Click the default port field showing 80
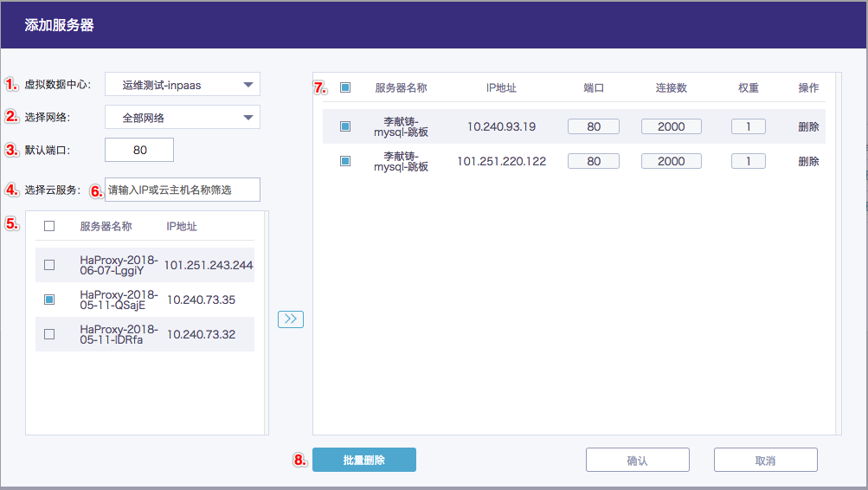The height and width of the screenshot is (490, 868). click(139, 150)
